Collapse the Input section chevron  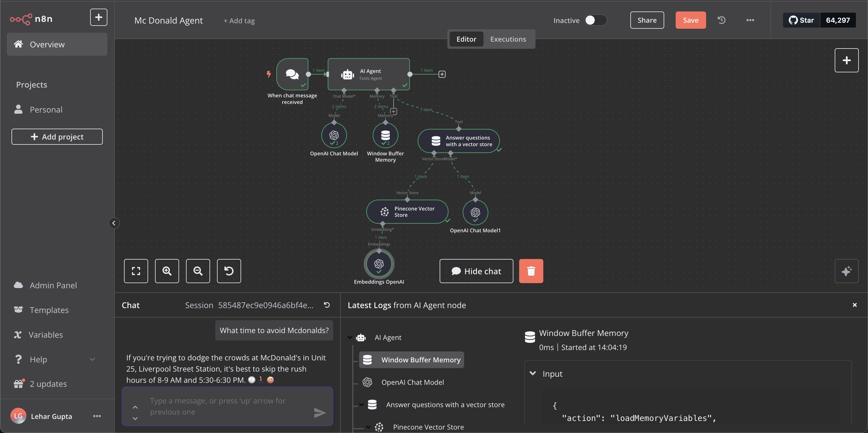[x=533, y=373]
